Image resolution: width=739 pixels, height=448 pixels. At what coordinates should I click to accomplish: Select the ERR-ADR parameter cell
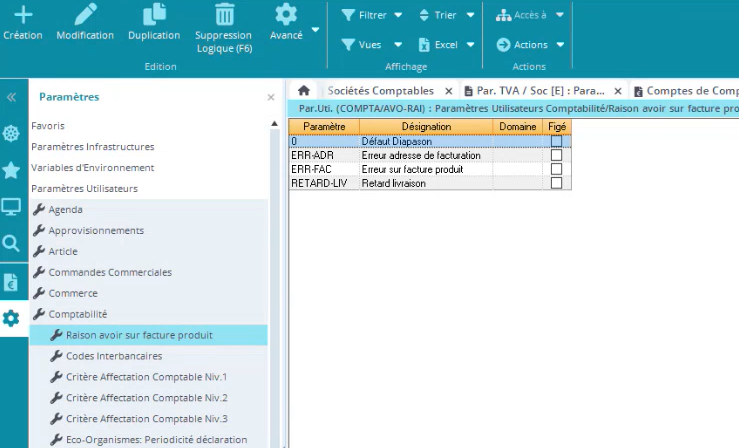coord(324,155)
